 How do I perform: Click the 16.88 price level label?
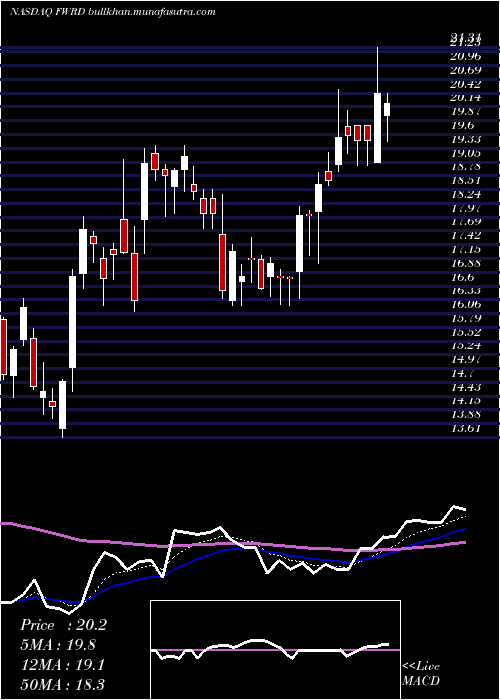coord(466,263)
